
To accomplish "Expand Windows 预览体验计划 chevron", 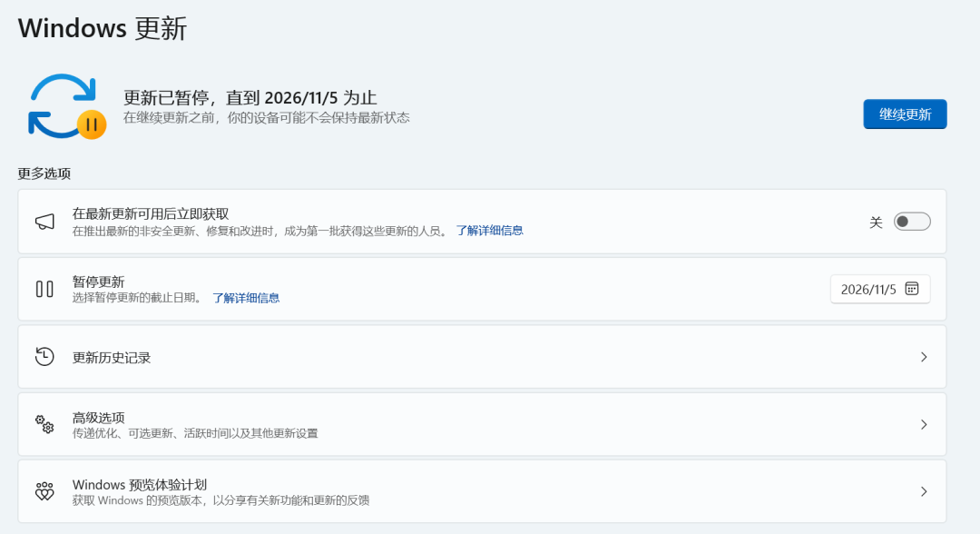I will [x=924, y=492].
